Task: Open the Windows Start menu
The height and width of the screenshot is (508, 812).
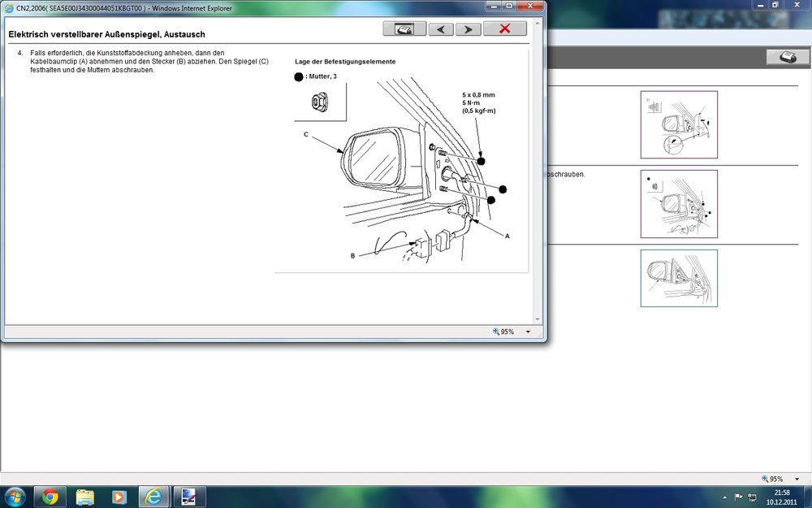Action: (15, 496)
